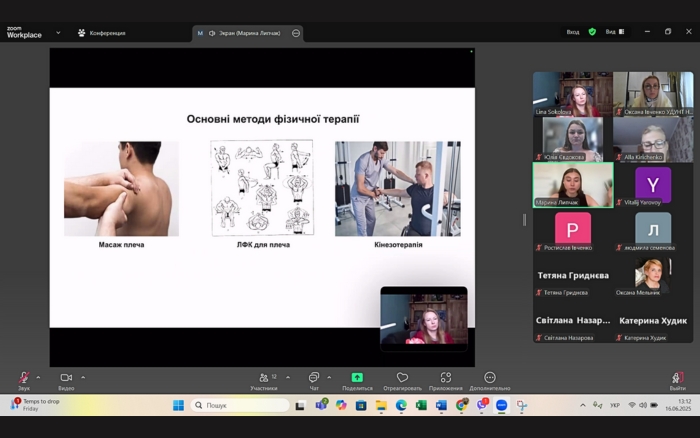Screen dimensions: 700x438
Task: Open the Отреагировать reactions menu
Action: coord(402,379)
